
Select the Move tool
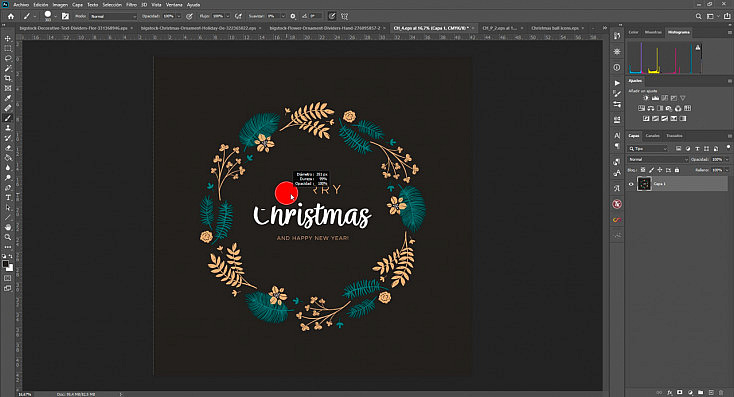pos(8,38)
